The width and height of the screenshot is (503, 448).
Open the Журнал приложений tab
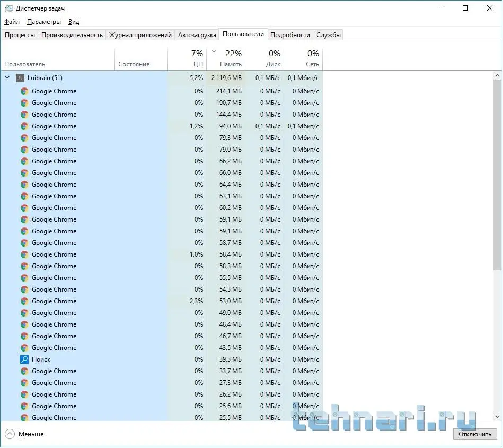point(140,35)
